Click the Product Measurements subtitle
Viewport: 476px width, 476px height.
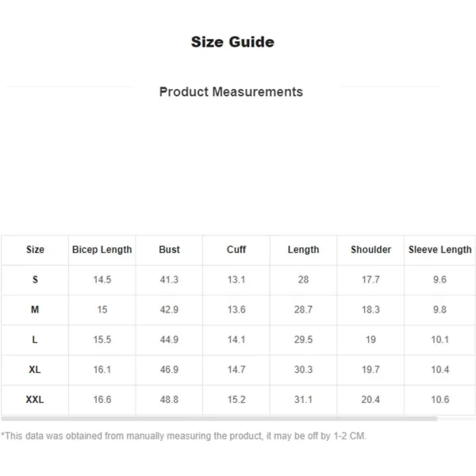coord(231,92)
